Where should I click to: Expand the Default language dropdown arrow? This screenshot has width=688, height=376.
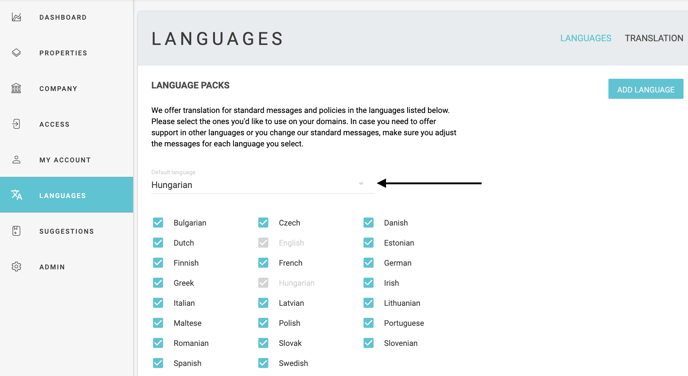coord(361,183)
